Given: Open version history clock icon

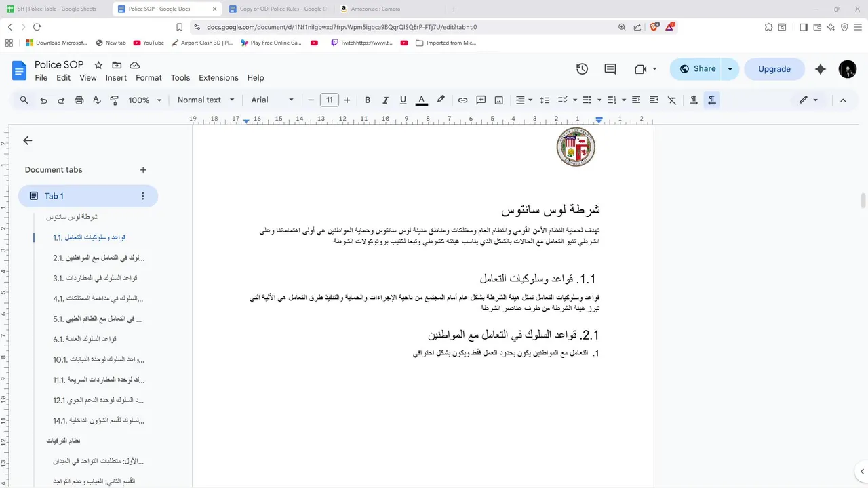Looking at the screenshot, I should (582, 69).
